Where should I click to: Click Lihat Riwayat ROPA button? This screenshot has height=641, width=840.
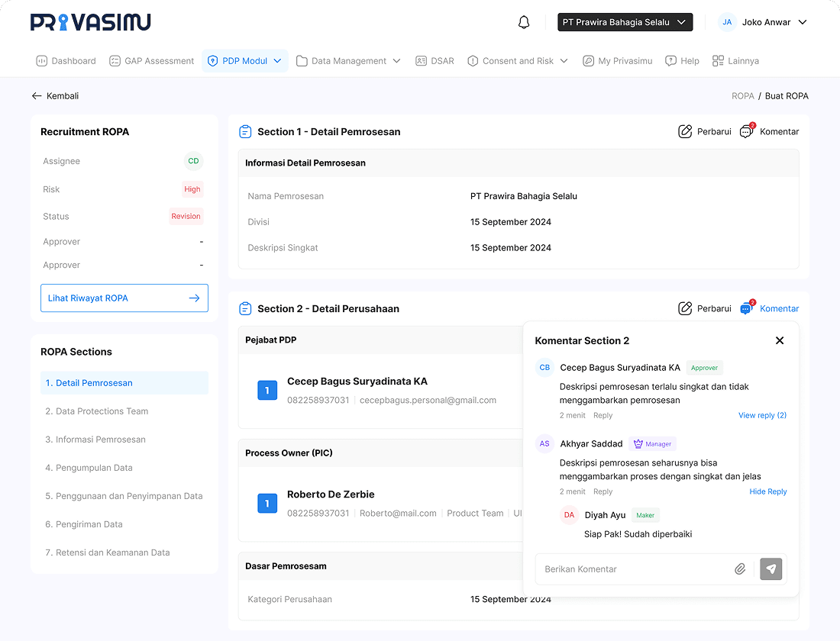click(124, 298)
